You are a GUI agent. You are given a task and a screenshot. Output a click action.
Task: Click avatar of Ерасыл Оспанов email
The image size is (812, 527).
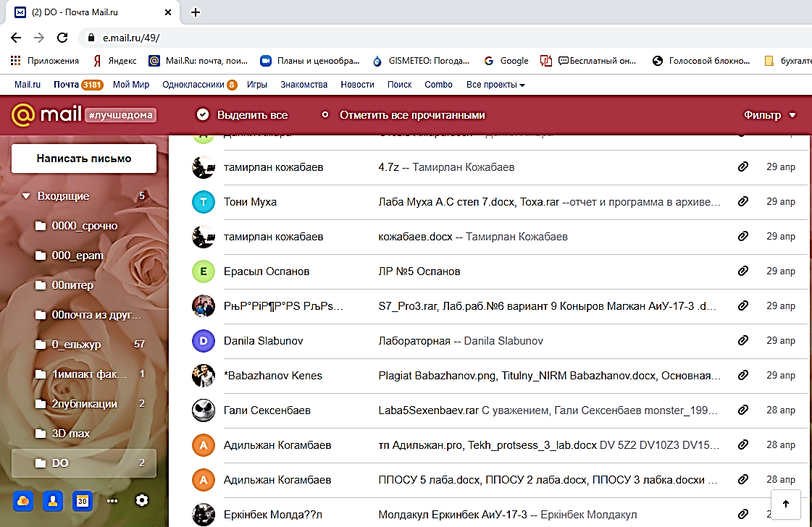[x=204, y=271]
